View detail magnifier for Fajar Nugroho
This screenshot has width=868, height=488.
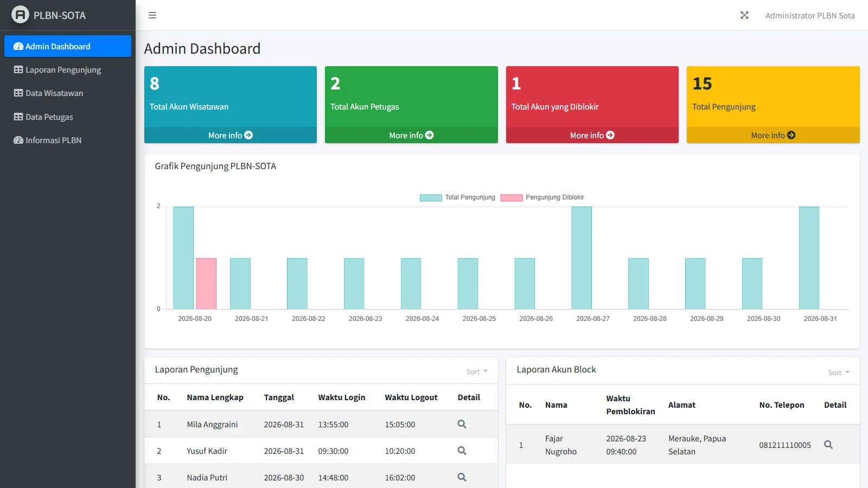(x=828, y=445)
